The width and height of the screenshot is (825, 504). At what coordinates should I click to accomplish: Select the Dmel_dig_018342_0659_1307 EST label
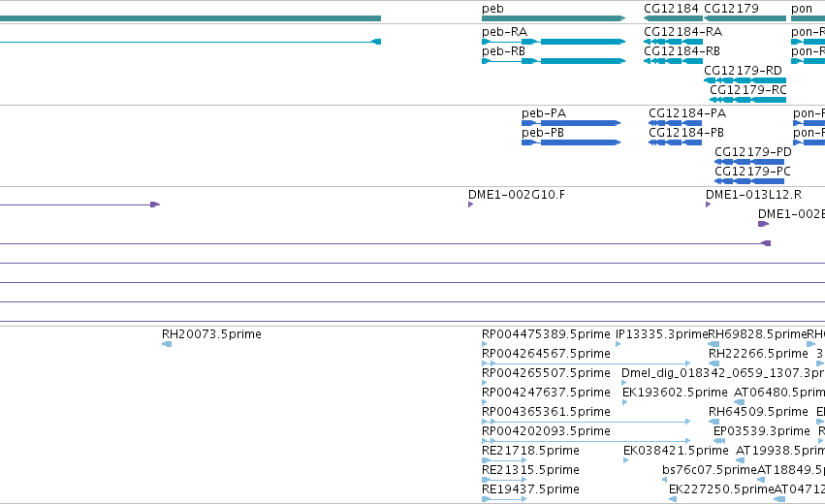click(x=723, y=373)
